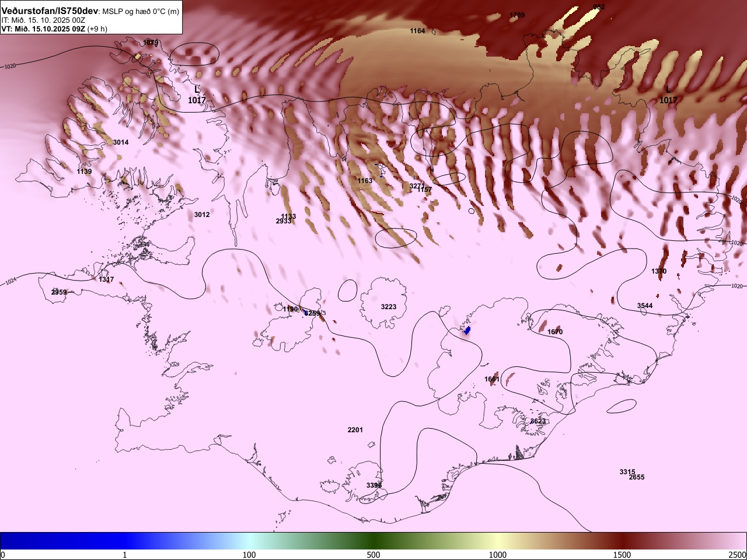Select the 1317 height value

pyautogui.click(x=106, y=280)
